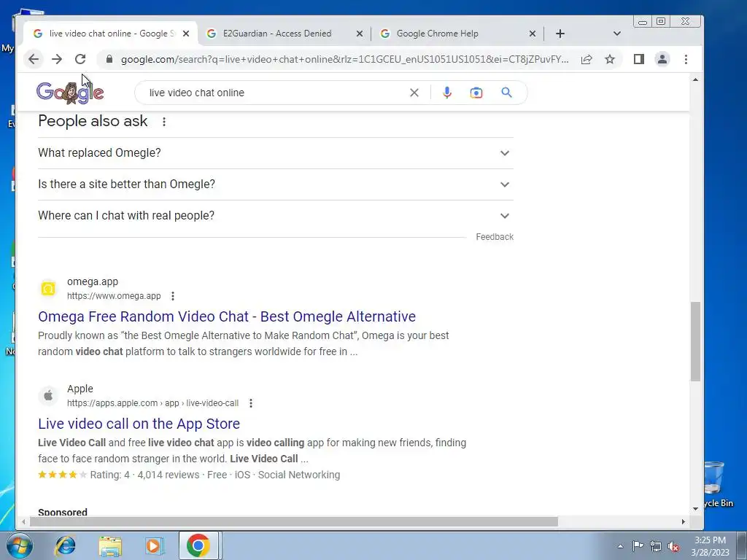Click Chrome icon in taskbar
The image size is (747, 560).
198,545
